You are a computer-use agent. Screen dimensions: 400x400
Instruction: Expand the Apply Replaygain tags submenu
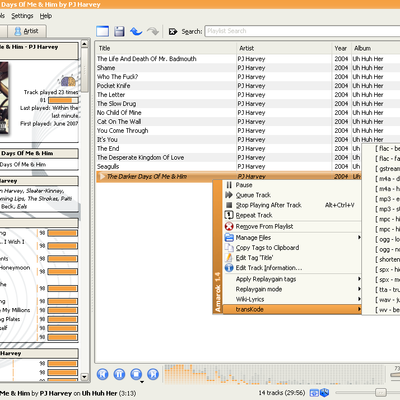click(x=292, y=279)
